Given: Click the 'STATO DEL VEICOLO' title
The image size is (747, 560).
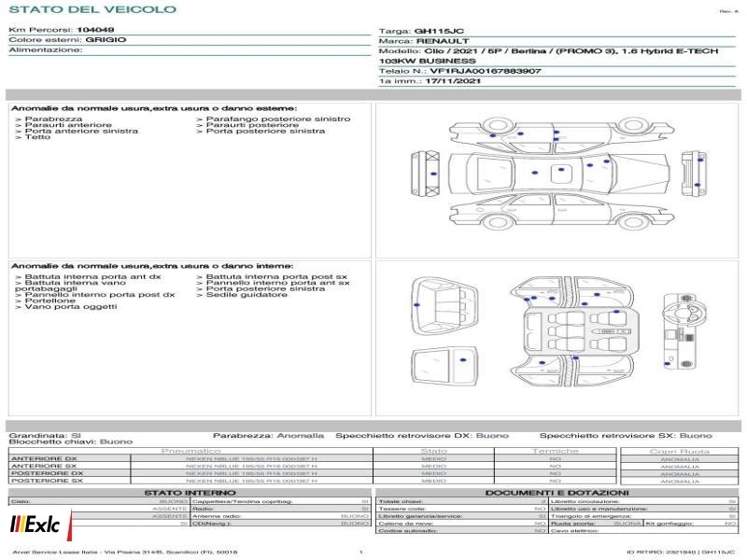Looking at the screenshot, I should pyautogui.click(x=92, y=9).
